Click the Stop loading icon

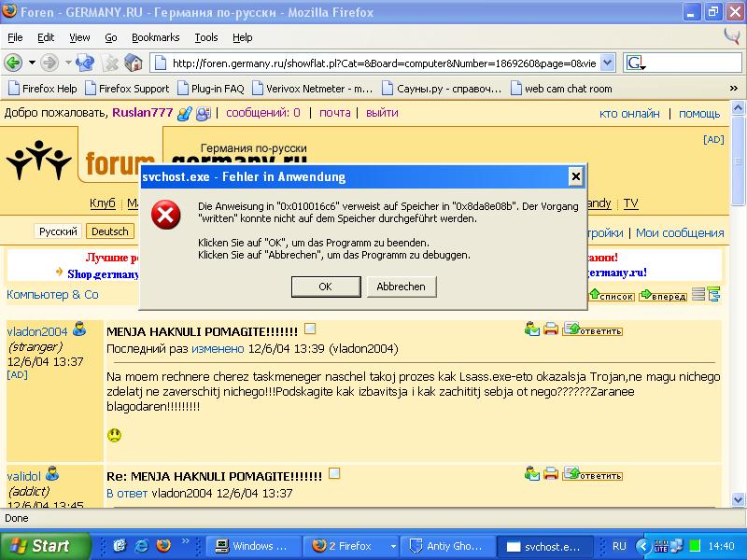pos(110,63)
